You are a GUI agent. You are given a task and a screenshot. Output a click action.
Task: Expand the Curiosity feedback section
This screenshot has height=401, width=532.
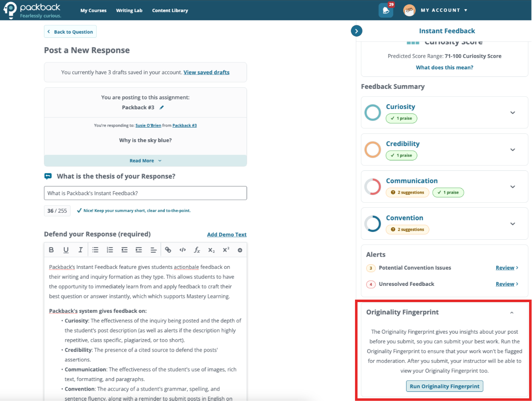coord(512,113)
